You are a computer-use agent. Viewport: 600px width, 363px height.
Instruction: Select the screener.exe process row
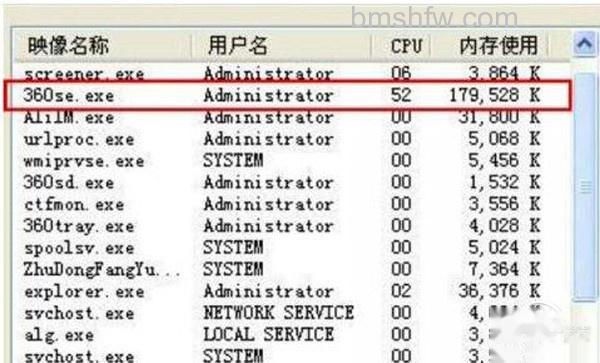coord(292,73)
